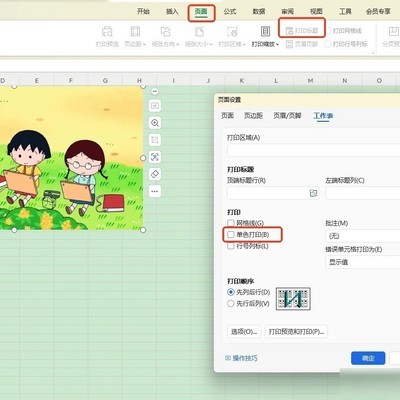Select 先行后列(V) radio button

(x=231, y=303)
